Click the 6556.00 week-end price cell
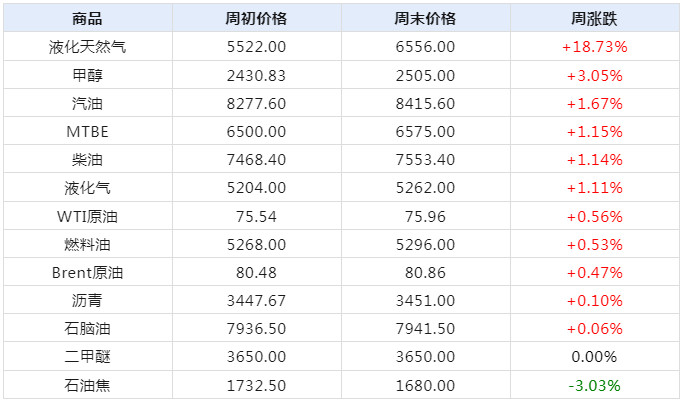 coord(425,47)
